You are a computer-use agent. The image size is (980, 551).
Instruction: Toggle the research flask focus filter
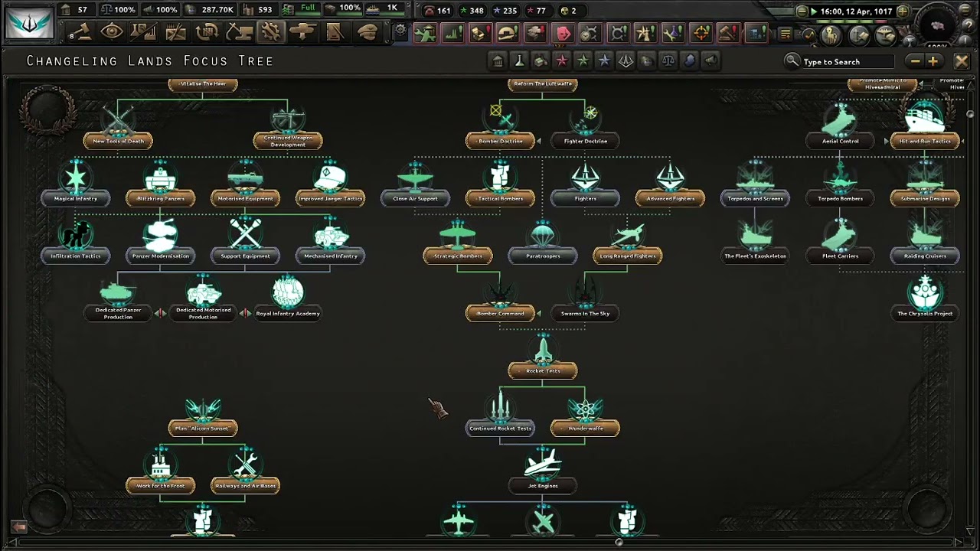519,61
